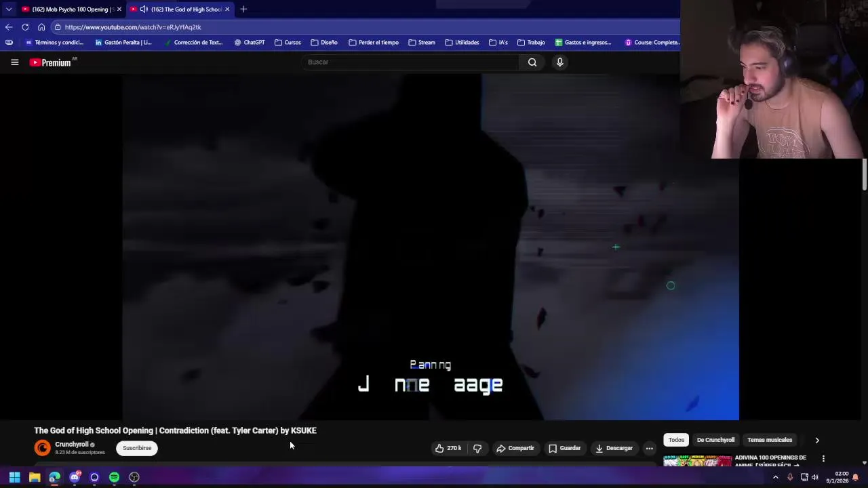Open the Trabajo bookmarks folder
Image resolution: width=868 pixels, height=488 pixels.
(x=531, y=42)
